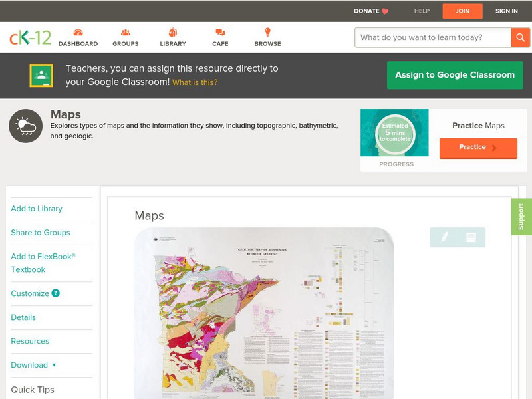Click the 'Quick Tips' text

coord(33,390)
